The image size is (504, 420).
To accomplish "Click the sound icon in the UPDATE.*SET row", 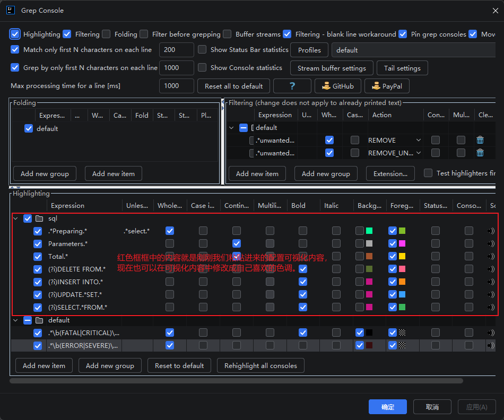I will pos(491,294).
